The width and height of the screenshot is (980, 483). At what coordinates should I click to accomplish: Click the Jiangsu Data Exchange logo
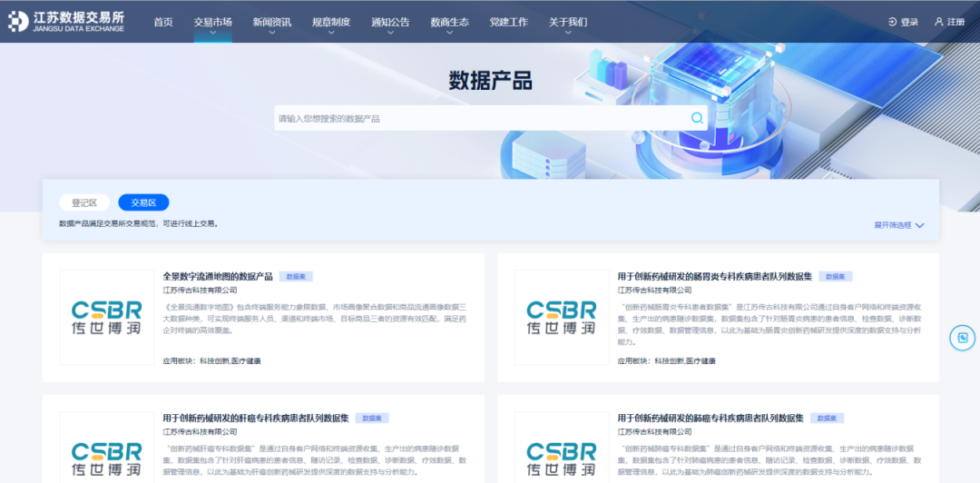pos(66,22)
